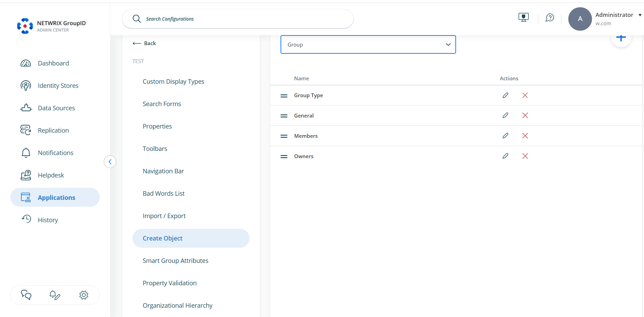Screen dimensions: 644x317
Task: Click the Search Configurations field
Action: [237, 19]
